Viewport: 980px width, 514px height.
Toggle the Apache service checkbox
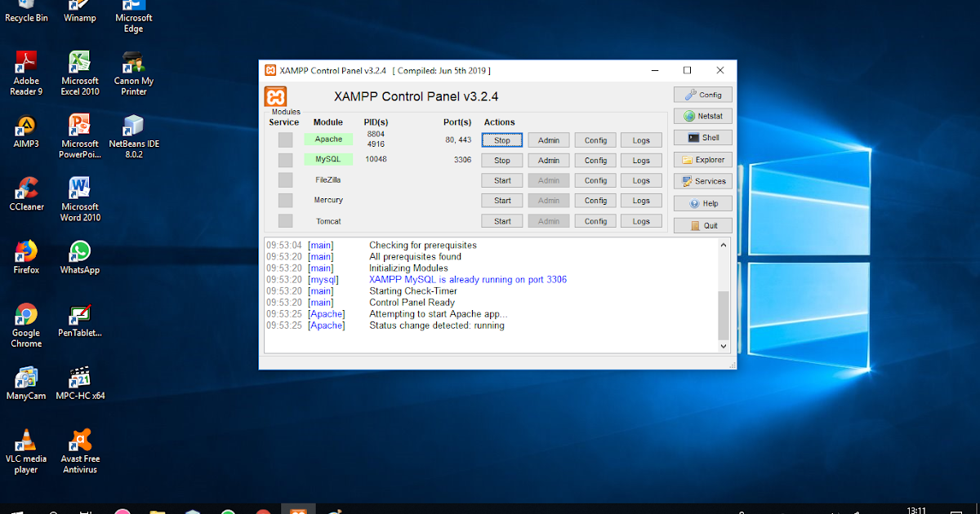click(285, 140)
